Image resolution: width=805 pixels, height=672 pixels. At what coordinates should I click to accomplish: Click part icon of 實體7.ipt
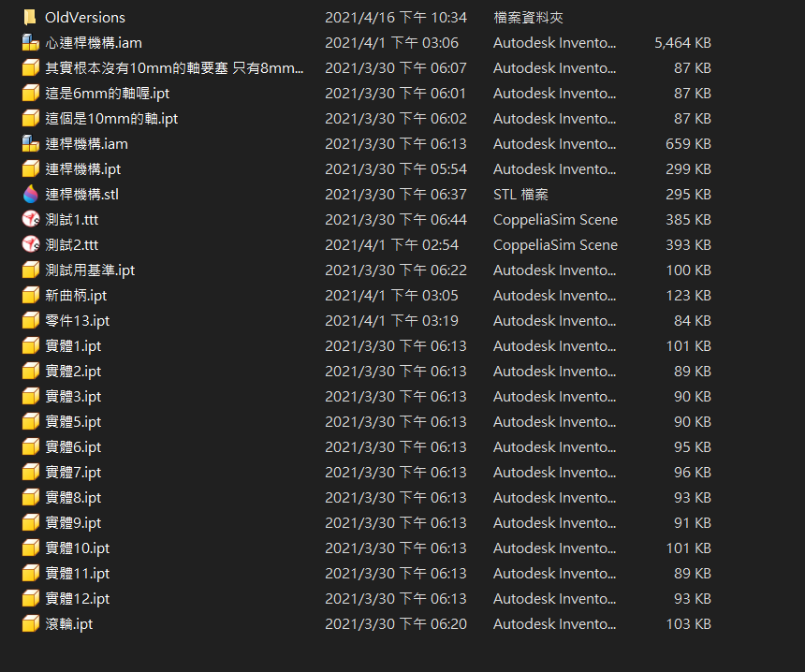point(30,472)
